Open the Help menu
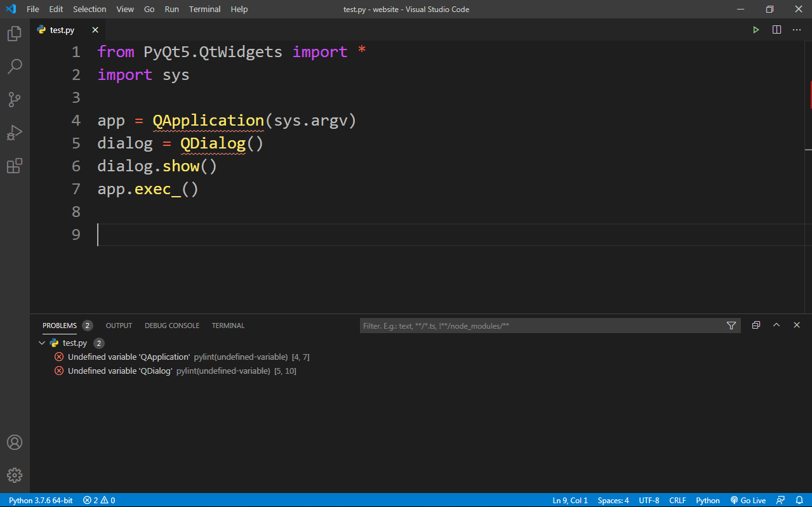This screenshot has width=812, height=507. [x=239, y=9]
